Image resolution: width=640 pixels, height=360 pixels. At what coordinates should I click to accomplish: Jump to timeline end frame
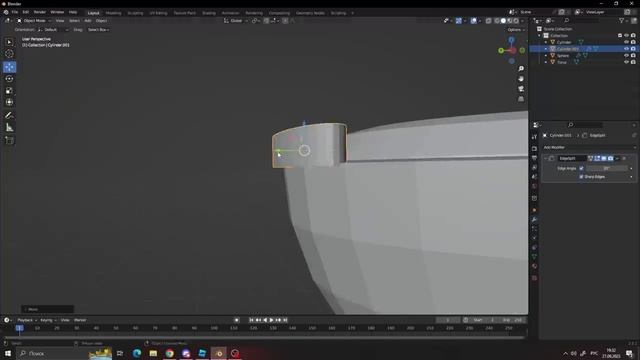coord(285,320)
